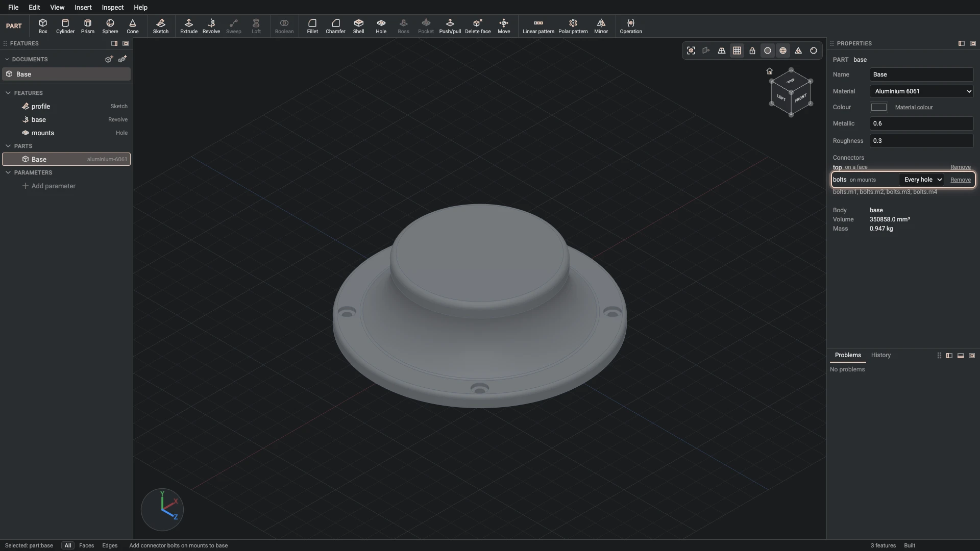This screenshot has width=980, height=551.
Task: Open the Operation tool
Action: 631,26
